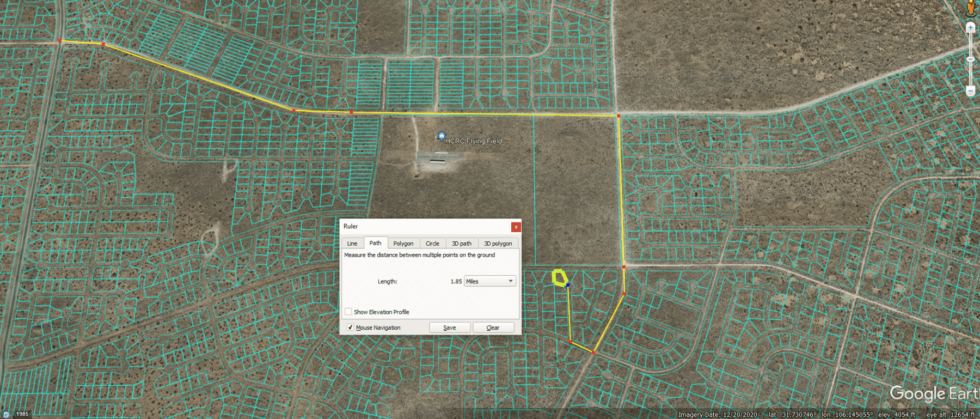The image size is (980, 419).
Task: Click the Street View pegman icon
Action: click(x=971, y=8)
